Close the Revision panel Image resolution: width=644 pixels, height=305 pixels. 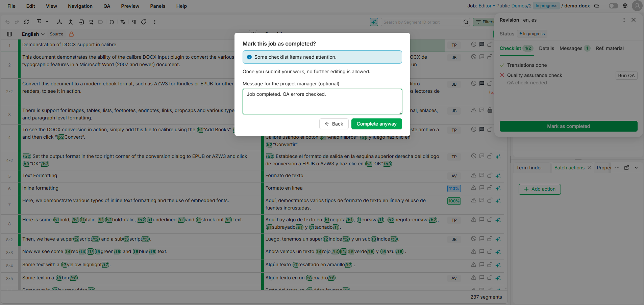pos(634,20)
